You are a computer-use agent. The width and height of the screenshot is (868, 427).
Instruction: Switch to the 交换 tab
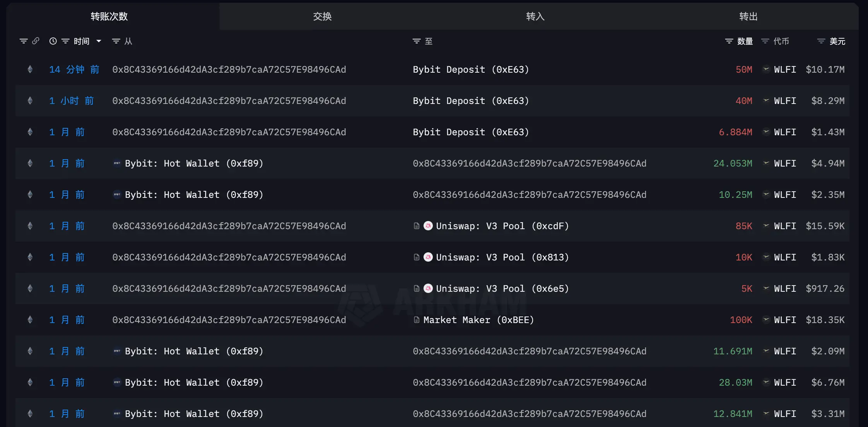pos(322,16)
